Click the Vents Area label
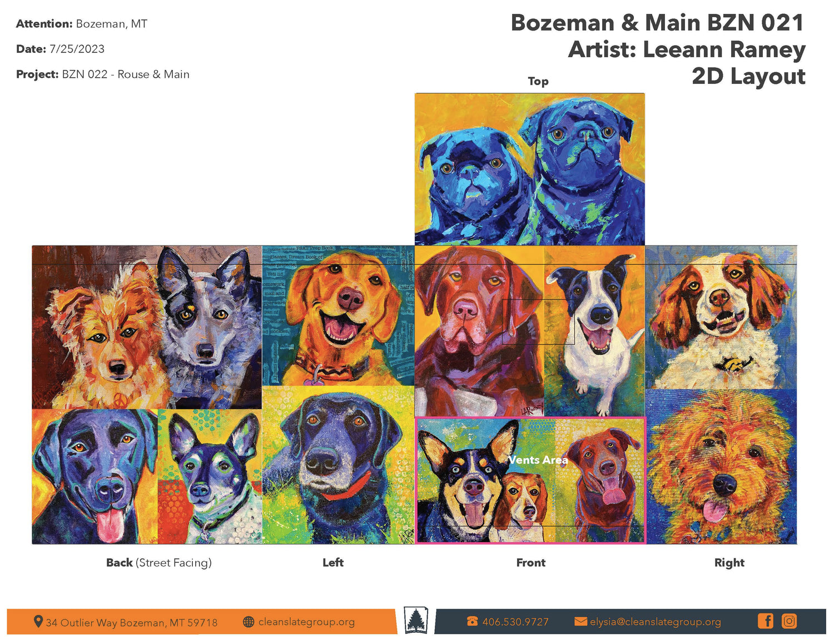Image resolution: width=834 pixels, height=644 pixels. tap(538, 460)
